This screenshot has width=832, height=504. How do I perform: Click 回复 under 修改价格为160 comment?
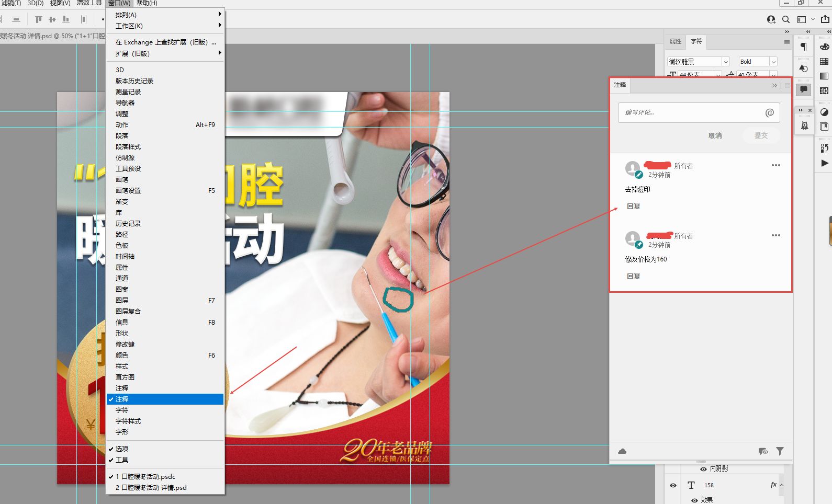coord(634,277)
